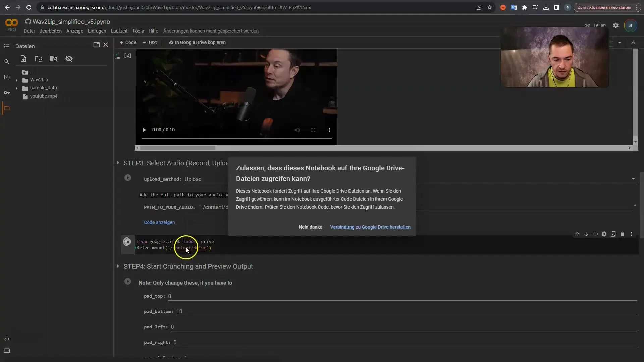The image size is (644, 362).
Task: Add a new Code cell
Action: 128,42
